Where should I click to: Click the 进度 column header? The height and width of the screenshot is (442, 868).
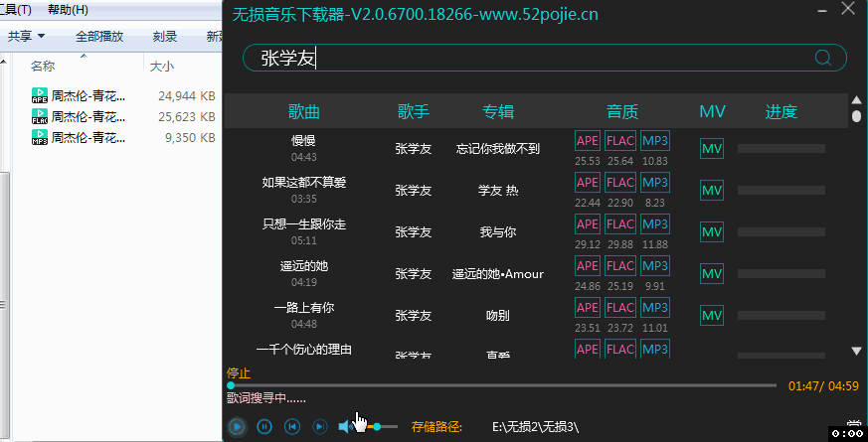781,112
